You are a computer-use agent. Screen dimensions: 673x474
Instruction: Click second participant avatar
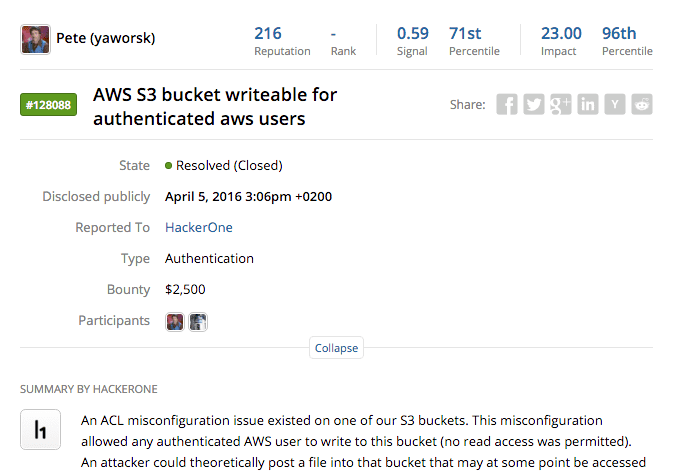pos(198,321)
